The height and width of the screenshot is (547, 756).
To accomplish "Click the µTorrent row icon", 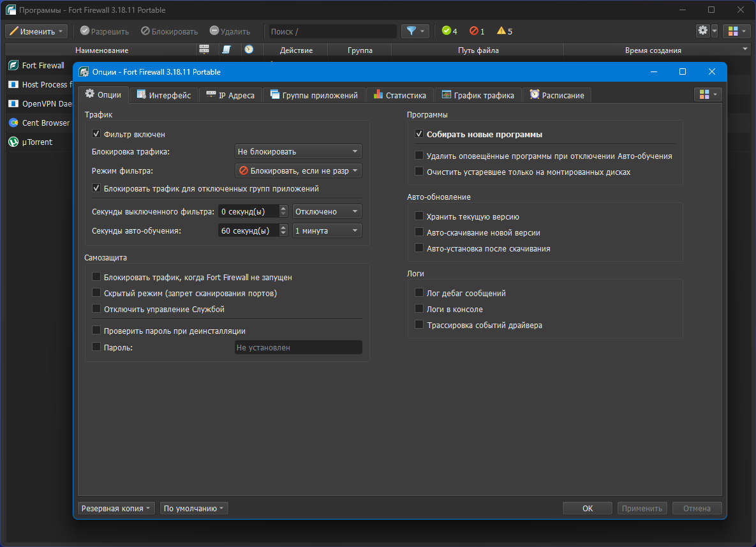I will click(x=13, y=142).
